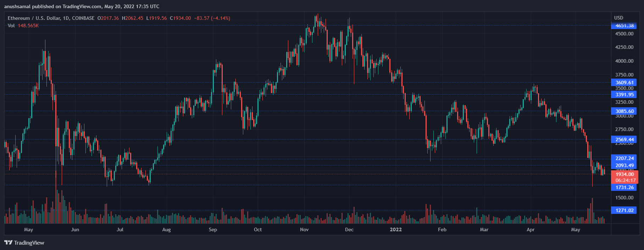The width and height of the screenshot is (644, 250).
Task: Click the close price C1934.00 value
Action: coord(181,18)
